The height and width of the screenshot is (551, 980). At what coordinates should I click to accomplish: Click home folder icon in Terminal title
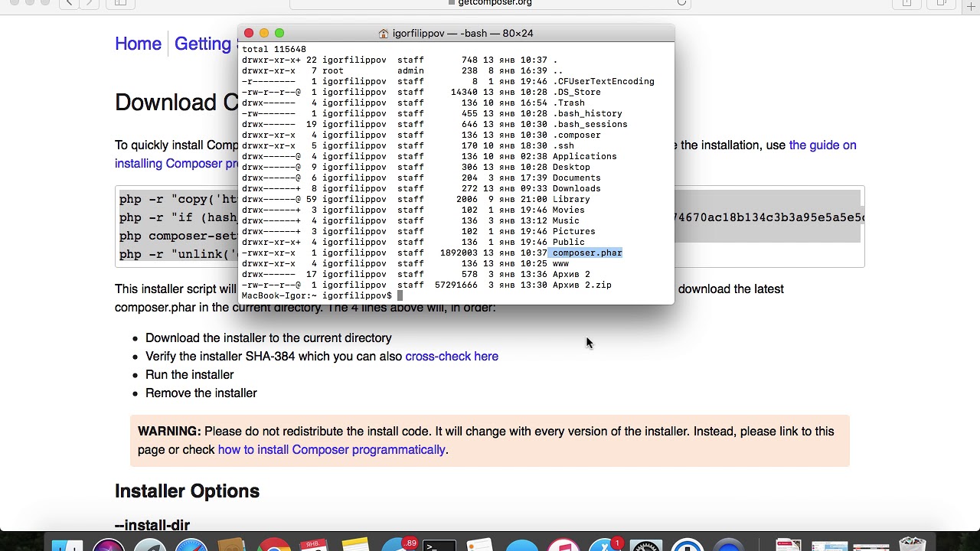click(384, 34)
